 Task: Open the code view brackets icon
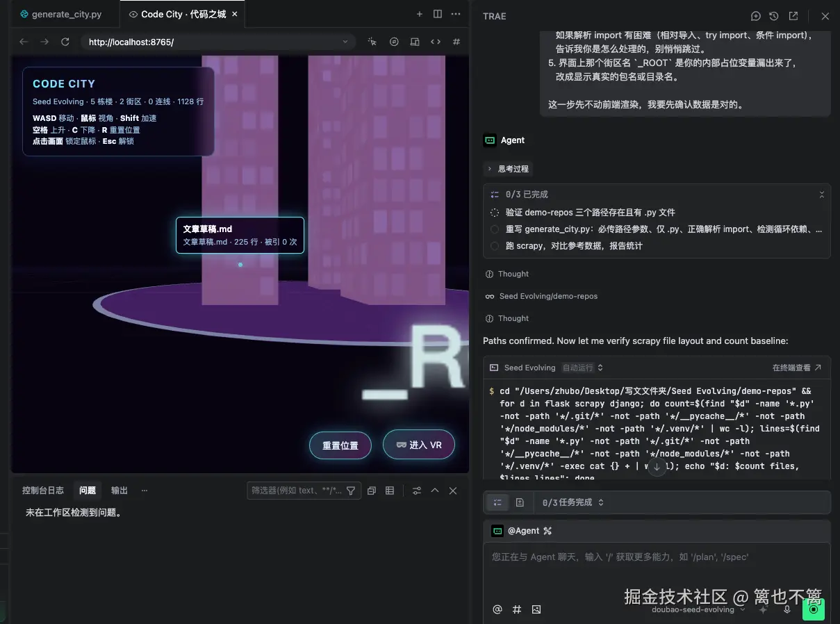(436, 42)
